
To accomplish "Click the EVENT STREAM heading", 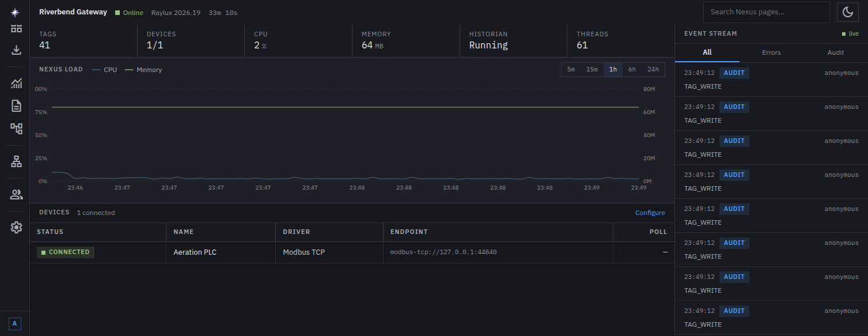I will point(711,34).
